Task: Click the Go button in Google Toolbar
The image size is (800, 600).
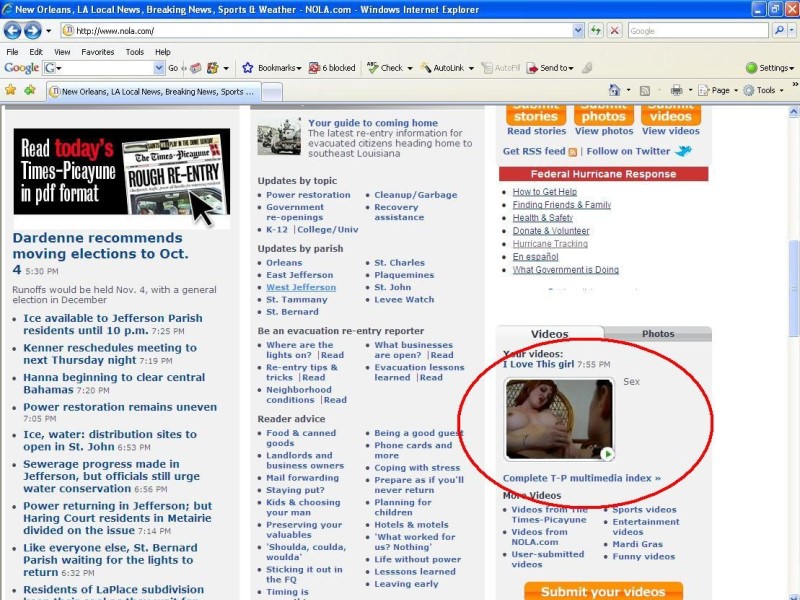Action: tap(173, 68)
